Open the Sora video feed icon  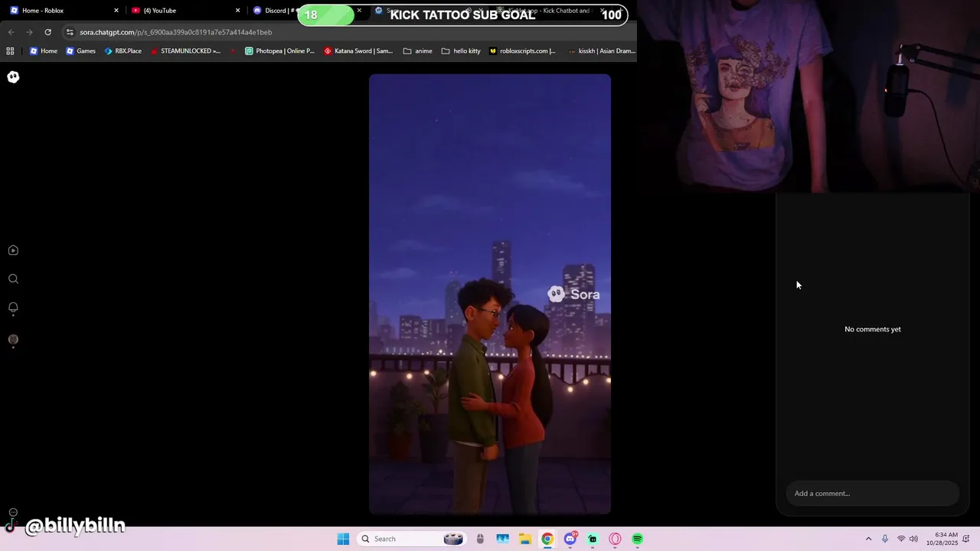[13, 250]
